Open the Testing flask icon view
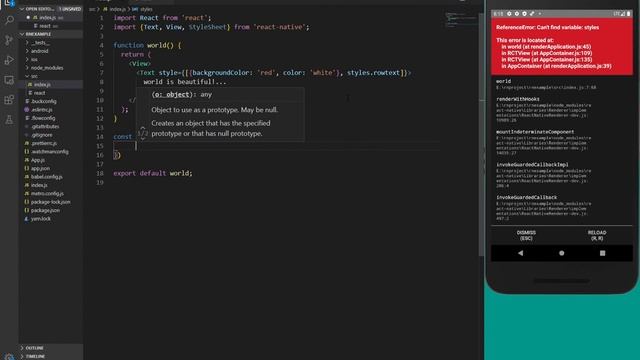Image resolution: width=640 pixels, height=360 pixels. [x=9, y=120]
